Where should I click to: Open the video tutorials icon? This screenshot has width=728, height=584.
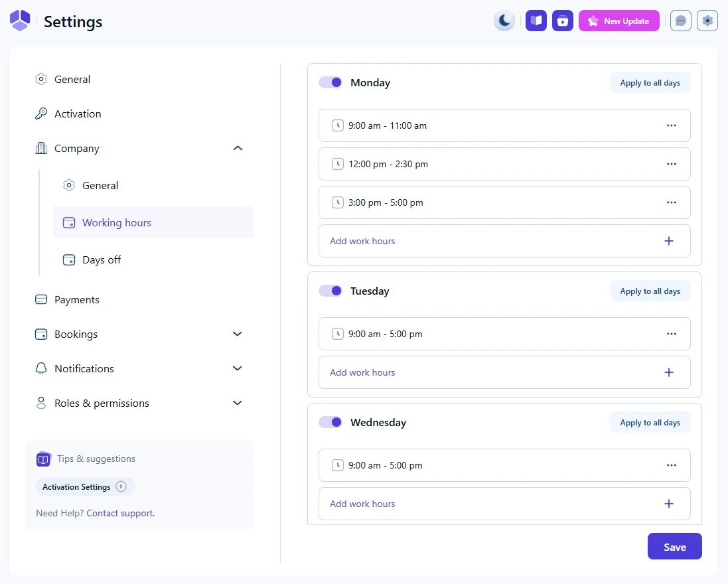(x=562, y=21)
